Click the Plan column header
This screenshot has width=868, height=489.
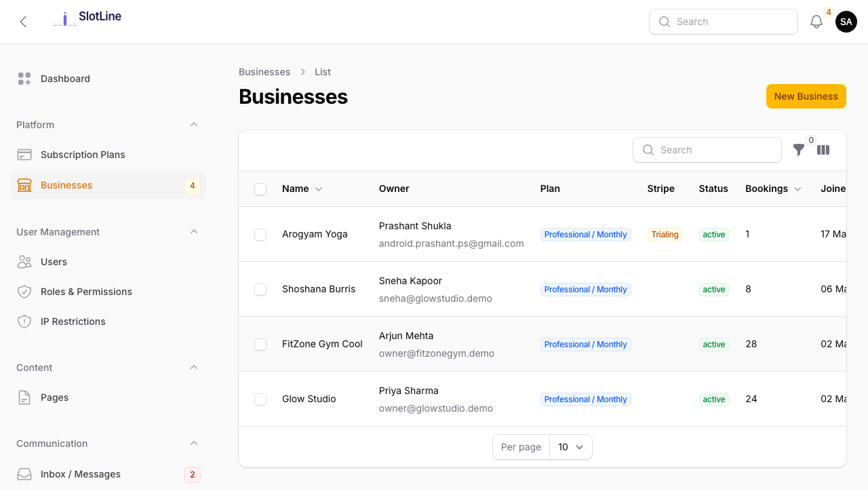(x=550, y=189)
